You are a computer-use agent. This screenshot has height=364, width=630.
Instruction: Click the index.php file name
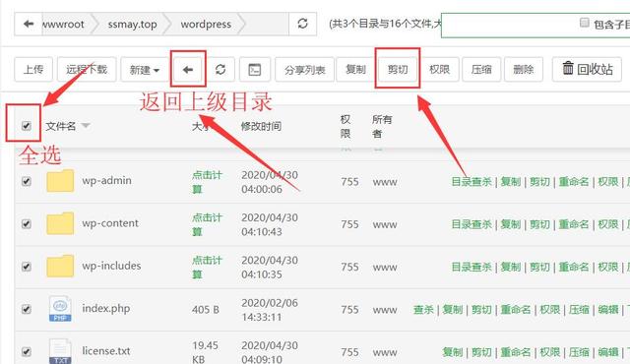(106, 308)
